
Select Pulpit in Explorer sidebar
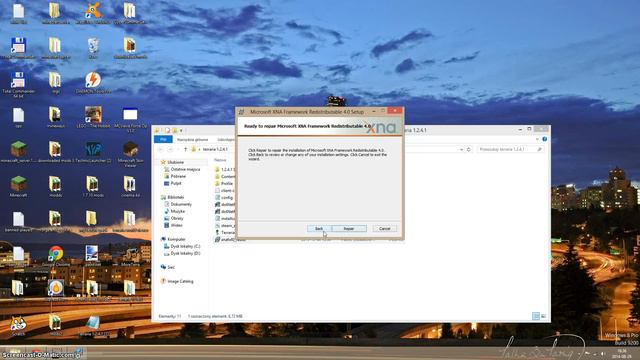point(176,183)
